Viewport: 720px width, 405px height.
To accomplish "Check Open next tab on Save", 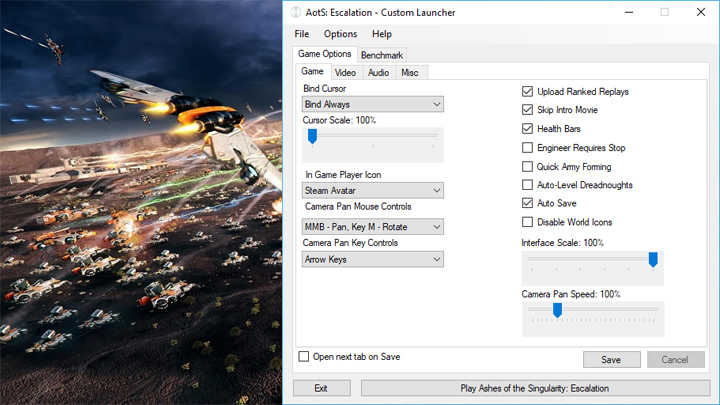I will pos(304,356).
